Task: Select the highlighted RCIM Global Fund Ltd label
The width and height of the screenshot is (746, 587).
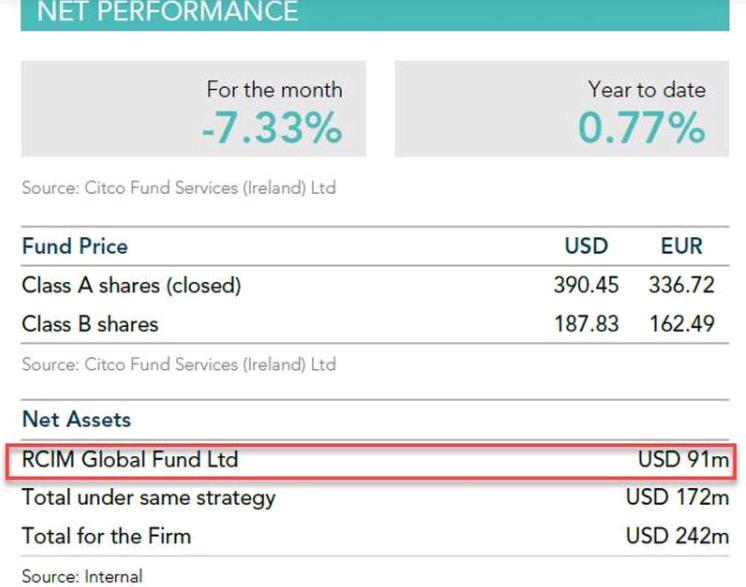Action: tap(130, 460)
